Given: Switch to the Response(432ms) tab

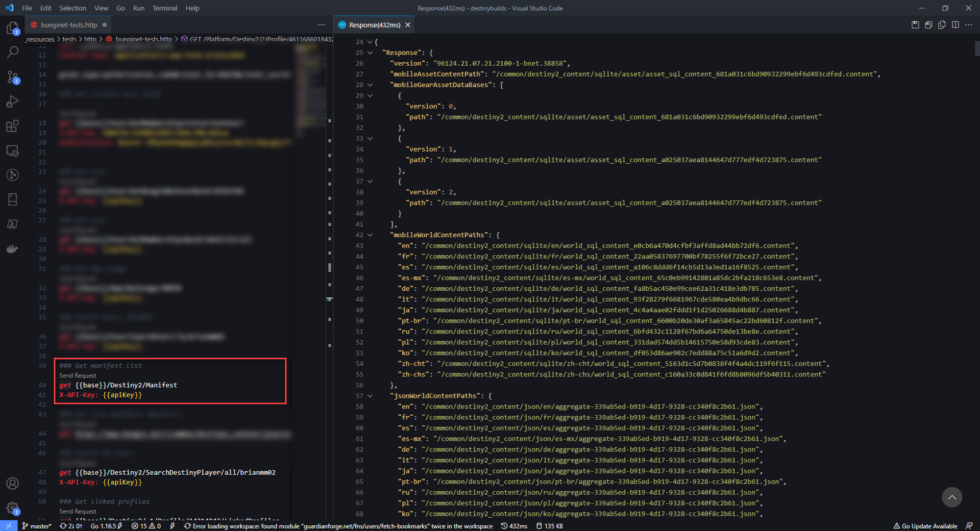Looking at the screenshot, I should point(374,25).
